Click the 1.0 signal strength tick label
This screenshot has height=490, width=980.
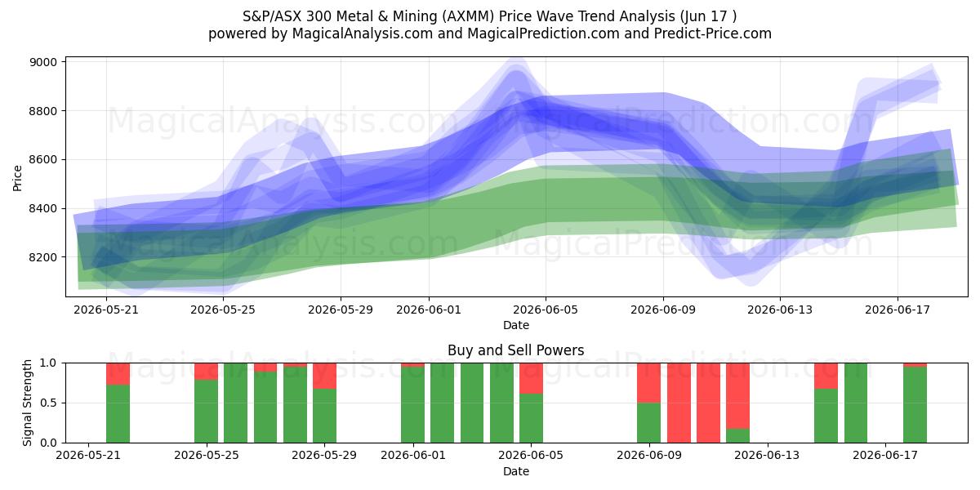49,363
